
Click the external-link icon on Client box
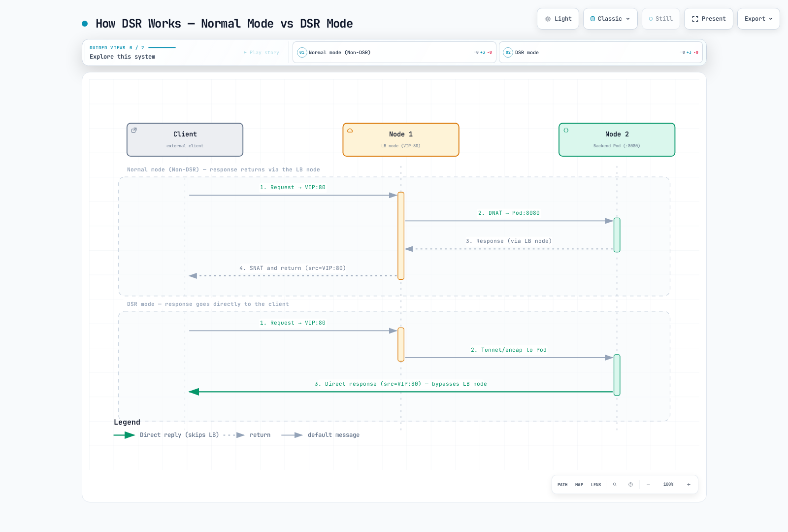(x=134, y=131)
